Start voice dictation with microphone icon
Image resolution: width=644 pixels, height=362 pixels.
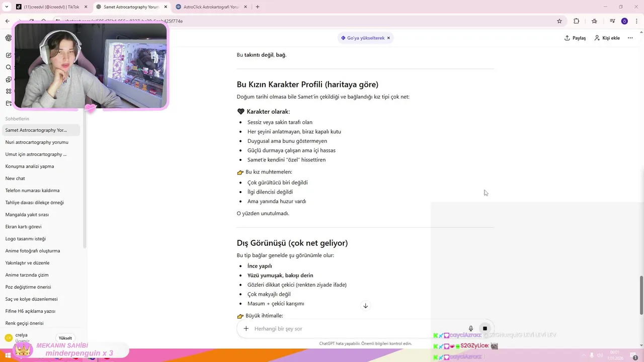[471, 328]
